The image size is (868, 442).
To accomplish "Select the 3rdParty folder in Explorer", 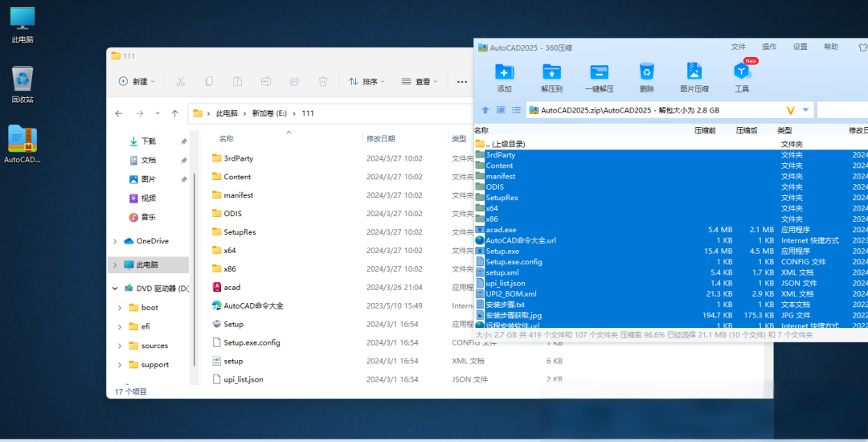I will click(238, 158).
